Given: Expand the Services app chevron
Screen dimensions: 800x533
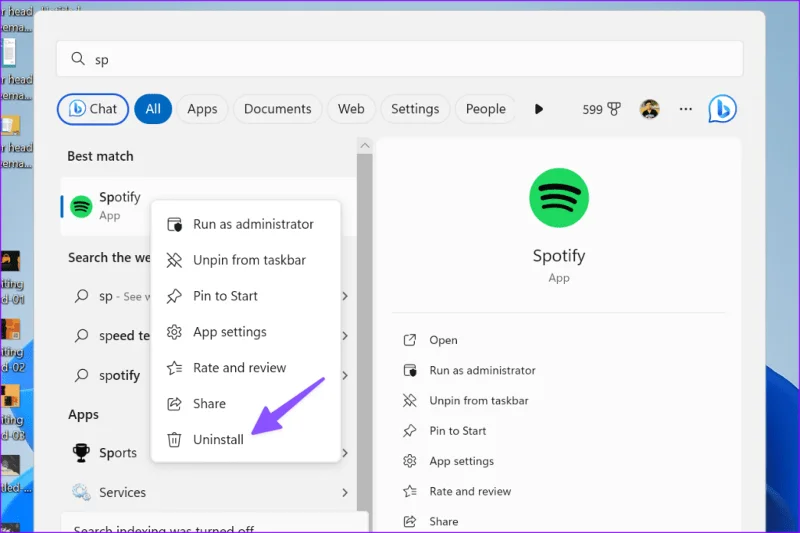Looking at the screenshot, I should click(345, 493).
